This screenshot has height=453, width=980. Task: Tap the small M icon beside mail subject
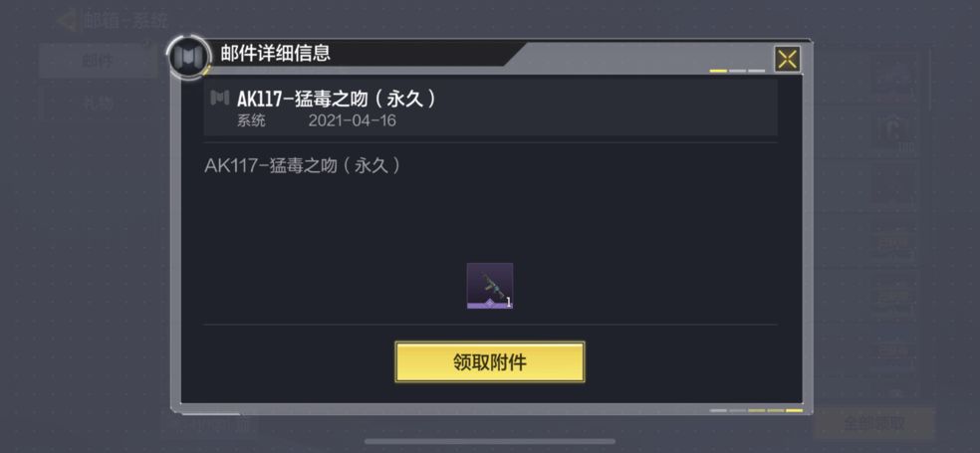tap(219, 99)
